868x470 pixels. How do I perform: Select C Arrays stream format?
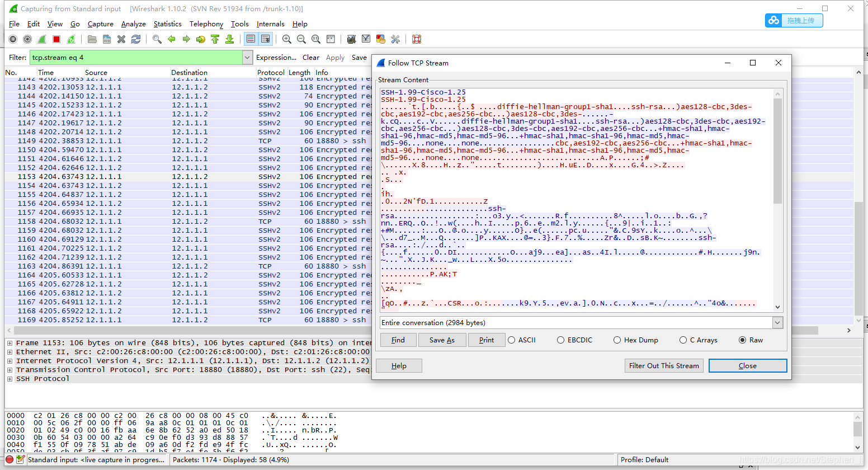699,340
